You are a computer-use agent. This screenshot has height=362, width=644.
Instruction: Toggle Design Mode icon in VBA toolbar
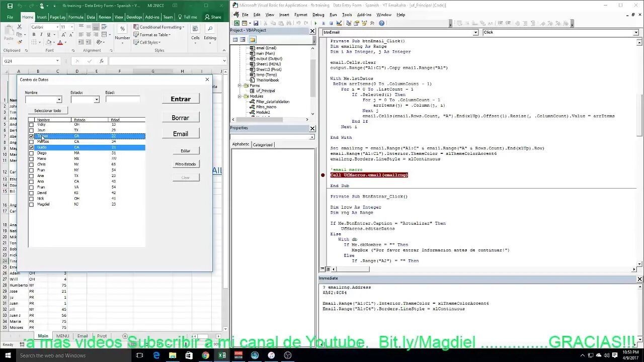339,23
